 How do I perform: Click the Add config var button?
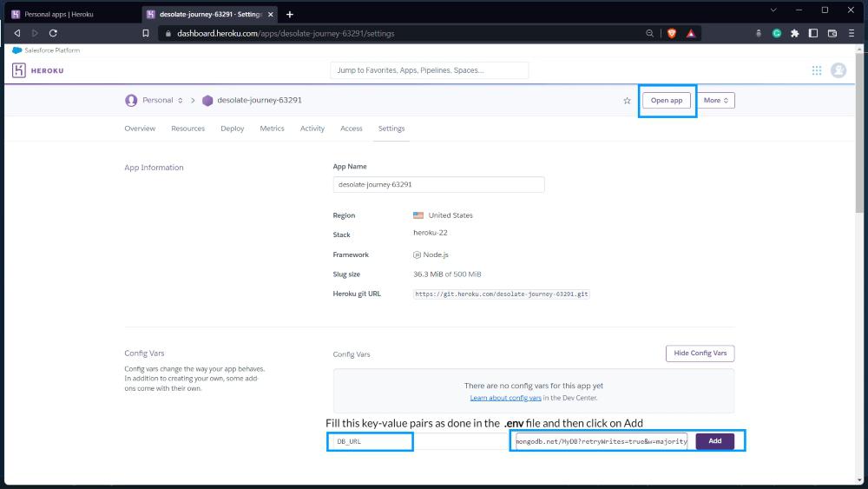pyautogui.click(x=714, y=441)
